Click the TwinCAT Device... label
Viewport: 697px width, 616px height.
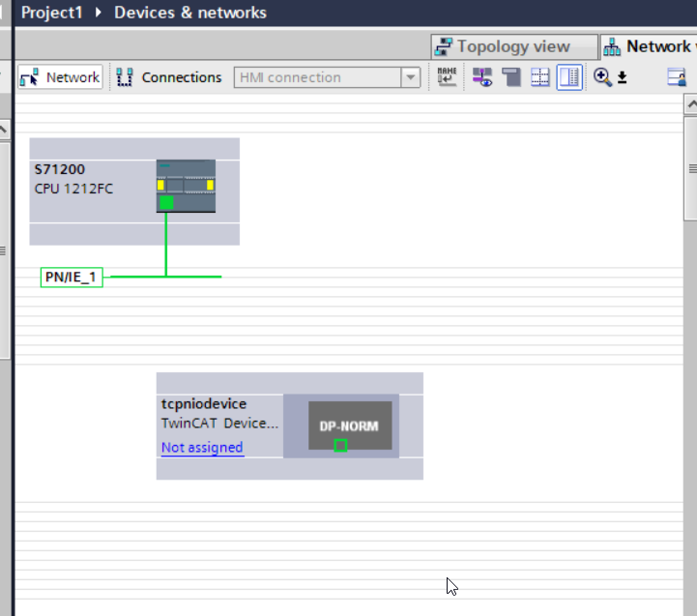tap(220, 423)
